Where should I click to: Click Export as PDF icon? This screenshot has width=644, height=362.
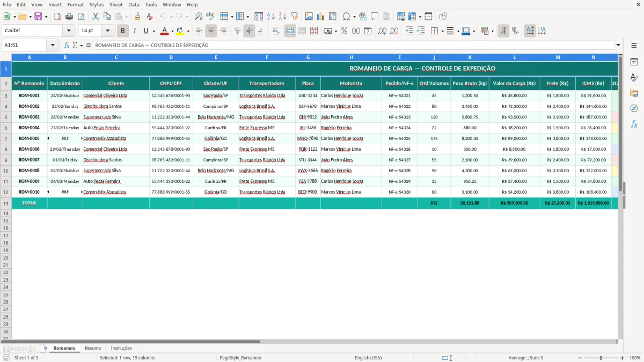(x=57, y=17)
